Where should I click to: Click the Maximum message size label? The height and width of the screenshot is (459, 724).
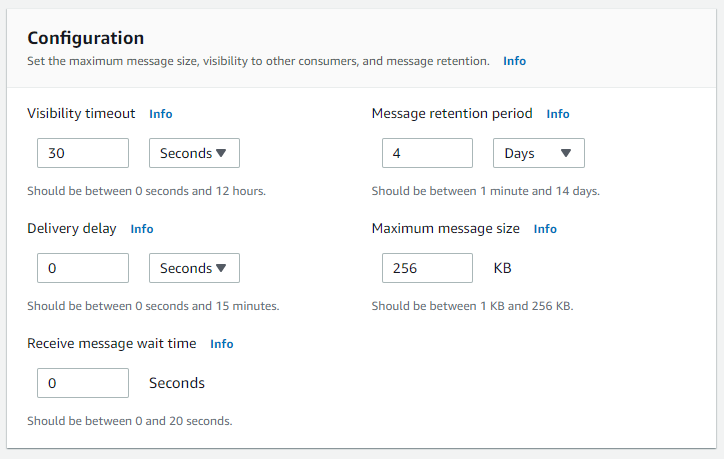pos(446,229)
